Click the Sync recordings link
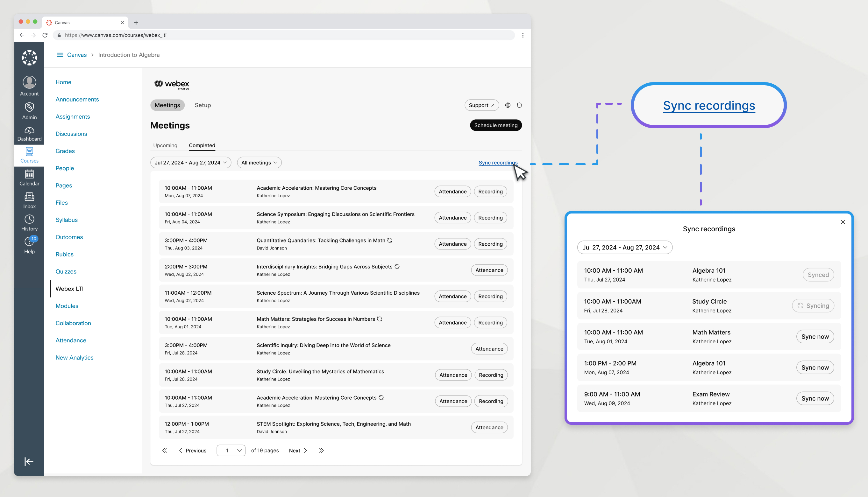This screenshot has width=868, height=497. 498,162
